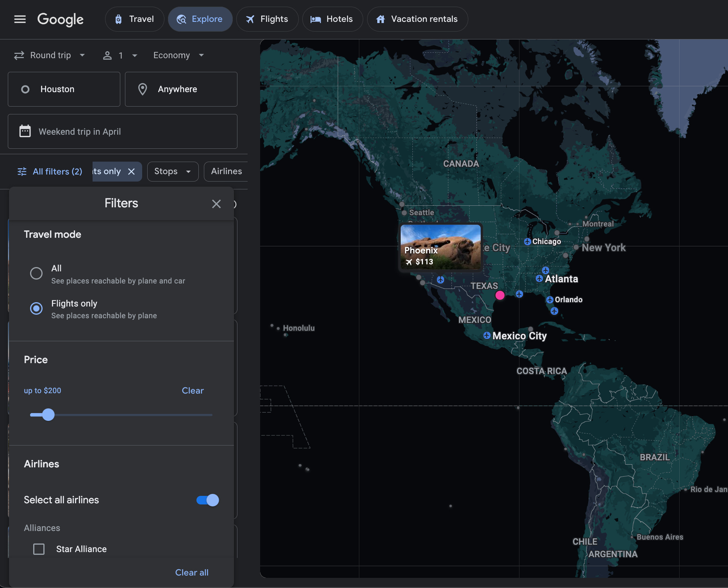
Task: Click the New York map label
Action: pos(603,248)
